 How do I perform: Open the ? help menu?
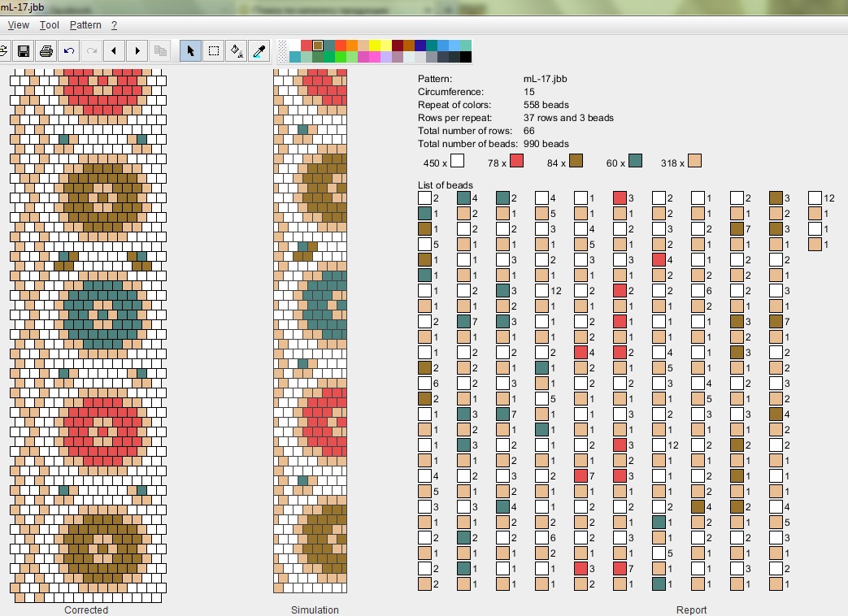114,25
